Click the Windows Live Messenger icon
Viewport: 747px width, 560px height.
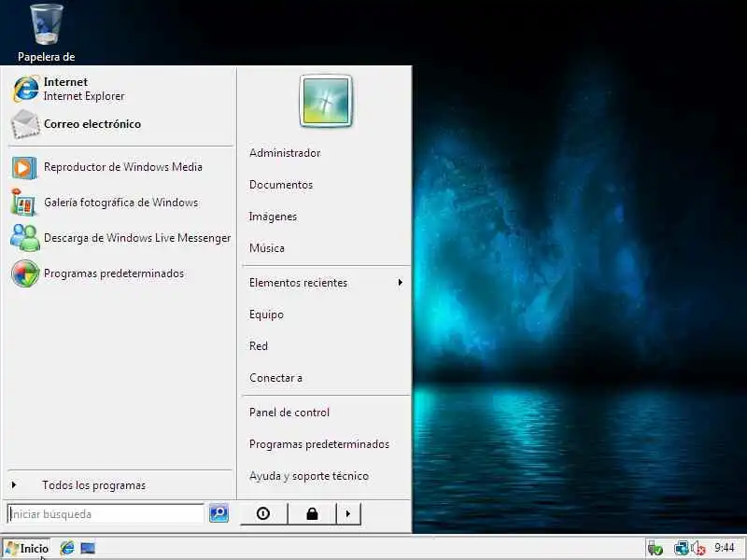25,238
